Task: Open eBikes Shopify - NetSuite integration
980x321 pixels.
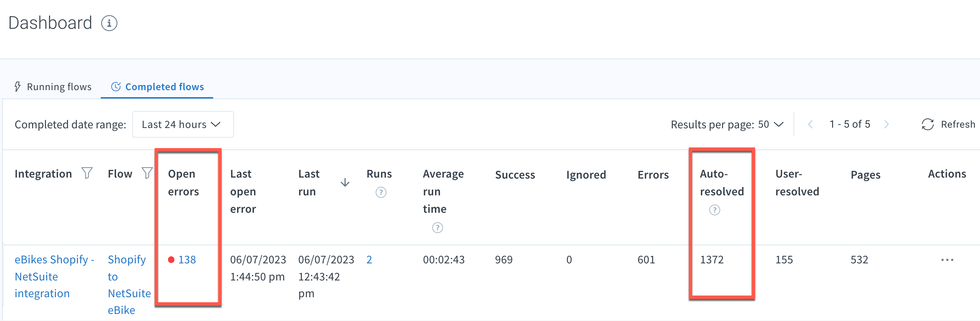Action: (x=54, y=276)
